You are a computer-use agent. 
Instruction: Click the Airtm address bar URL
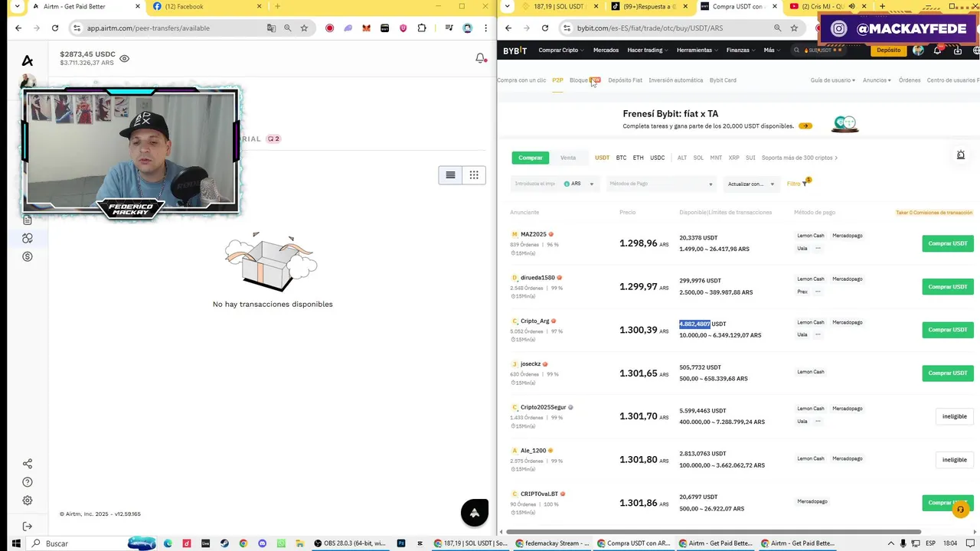tap(149, 28)
